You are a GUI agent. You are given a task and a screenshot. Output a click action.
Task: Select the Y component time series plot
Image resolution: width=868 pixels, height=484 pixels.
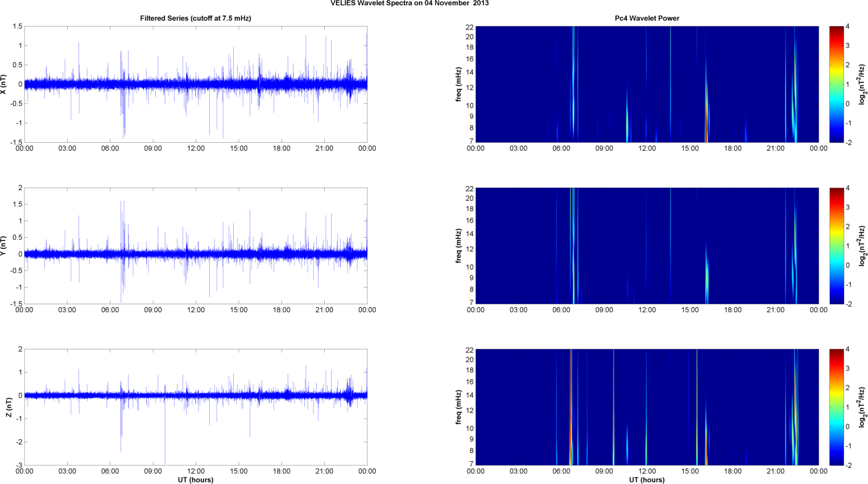[195, 246]
